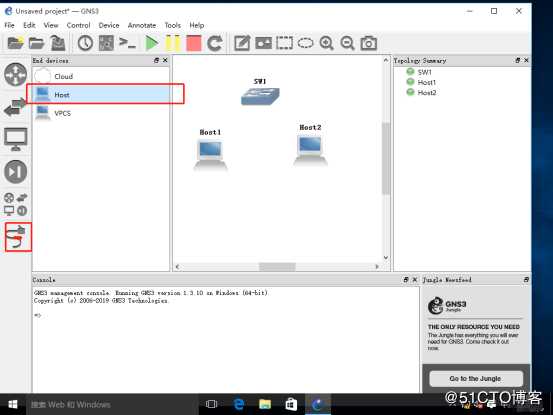The image size is (553, 415).
Task: Open the Control menu
Action: (x=78, y=25)
